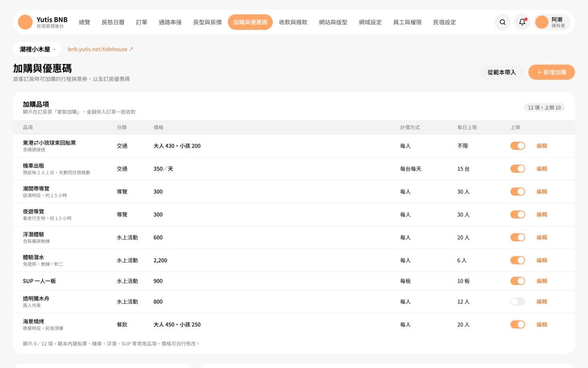Click 不限 daily limit cell
Screen dimensions: 588x368
click(x=463, y=146)
